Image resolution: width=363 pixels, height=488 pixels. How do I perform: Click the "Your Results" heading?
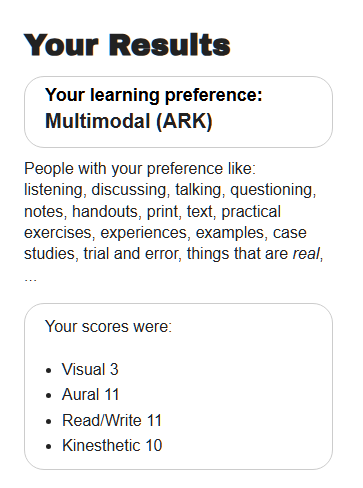127,45
